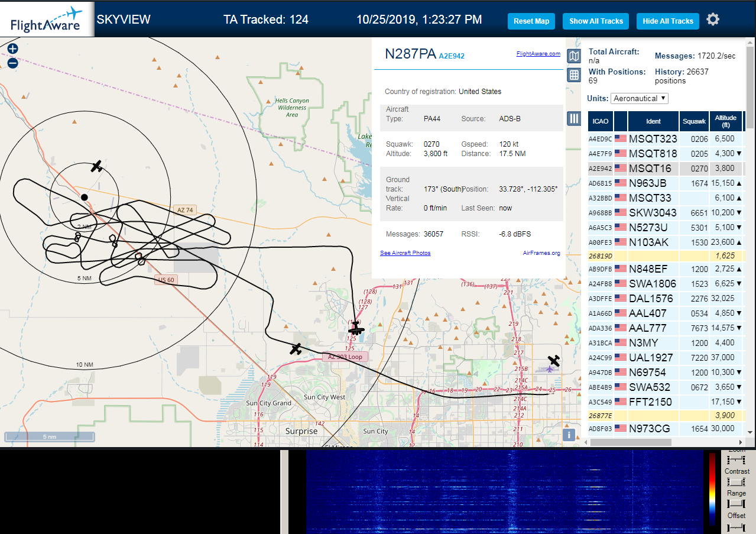Click the waterfall spectrum display
Viewport: 756px width, 534px height.
[504, 491]
